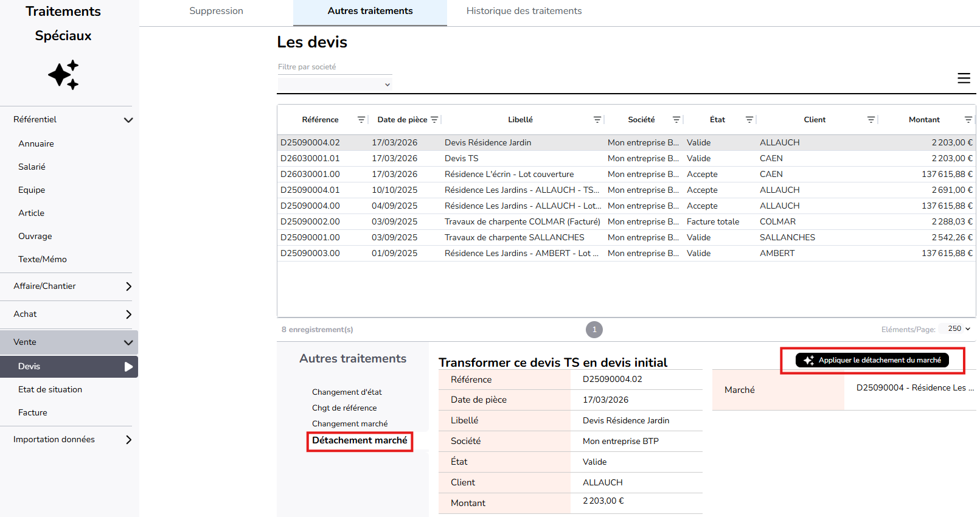Image resolution: width=980 pixels, height=517 pixels.
Task: Click Appliquer le détachement du marché button
Action: click(872, 360)
